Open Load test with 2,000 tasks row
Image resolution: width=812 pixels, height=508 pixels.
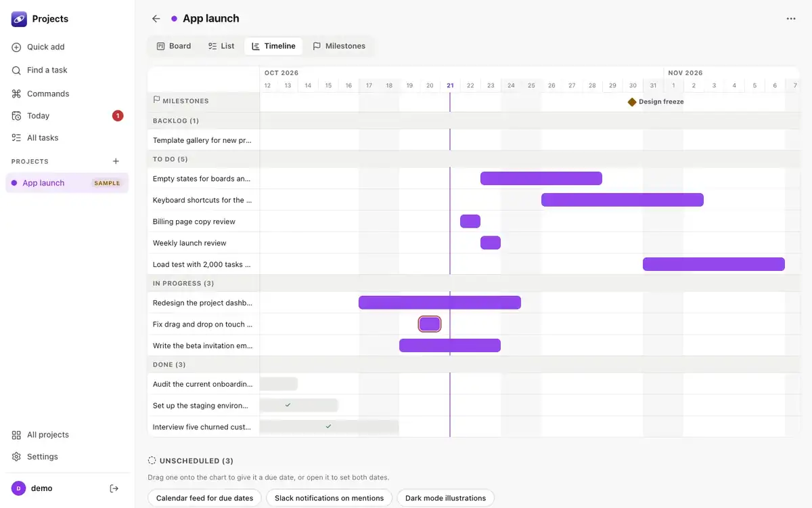203,264
